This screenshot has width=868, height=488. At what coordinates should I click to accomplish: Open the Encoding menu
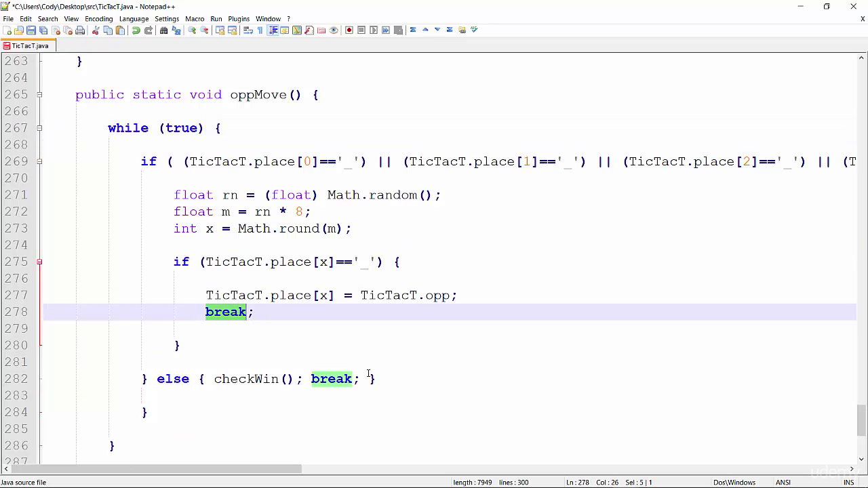99,19
